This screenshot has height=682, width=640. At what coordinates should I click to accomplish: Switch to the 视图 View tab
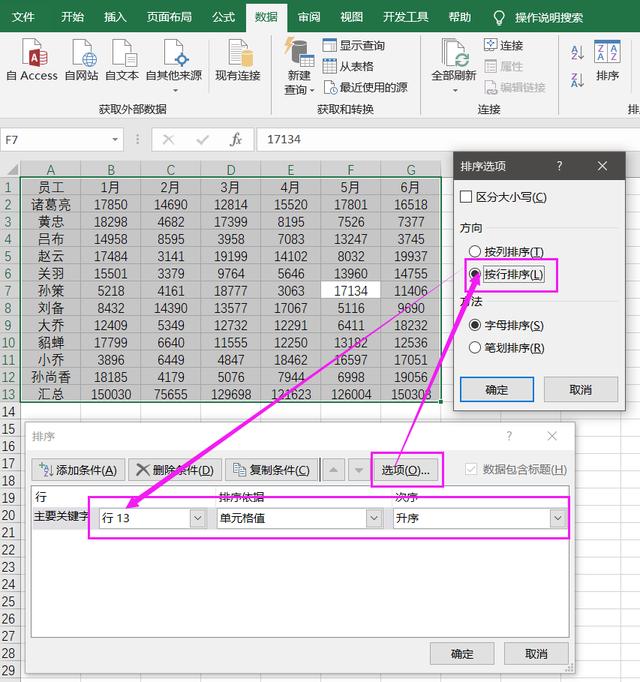pos(352,17)
